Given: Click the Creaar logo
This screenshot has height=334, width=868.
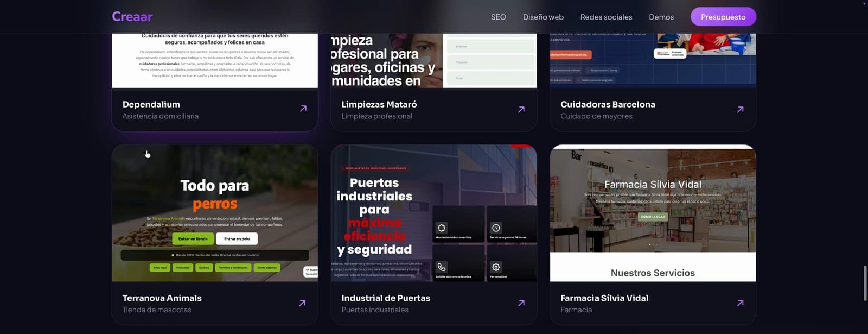Looking at the screenshot, I should pos(132,17).
